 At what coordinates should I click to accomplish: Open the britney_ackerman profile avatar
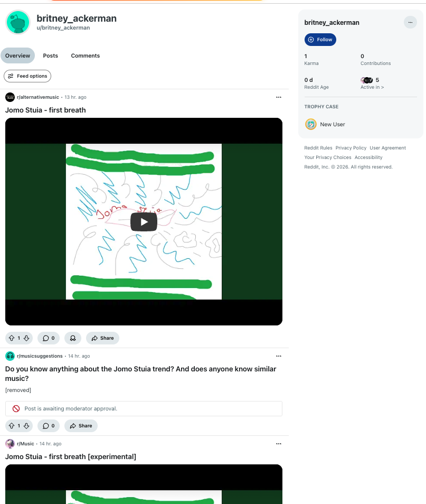pyautogui.click(x=18, y=22)
